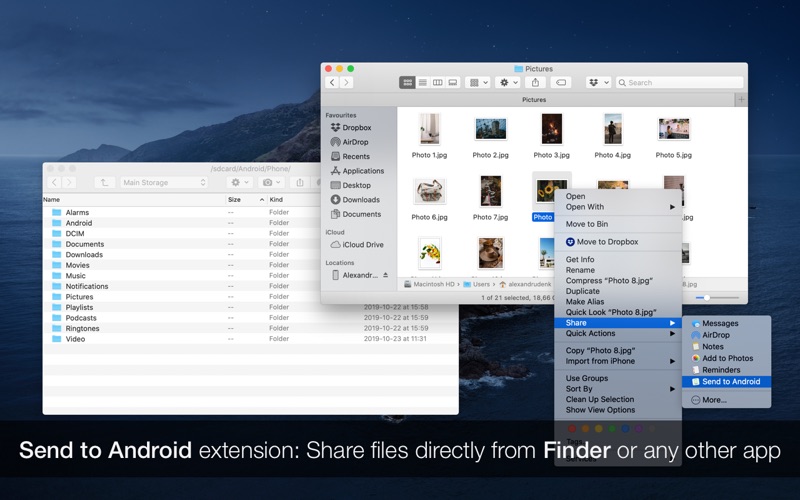Screen dimensions: 800x500
Task: Select Photo 1.jpg thumbnail
Action: (x=429, y=130)
